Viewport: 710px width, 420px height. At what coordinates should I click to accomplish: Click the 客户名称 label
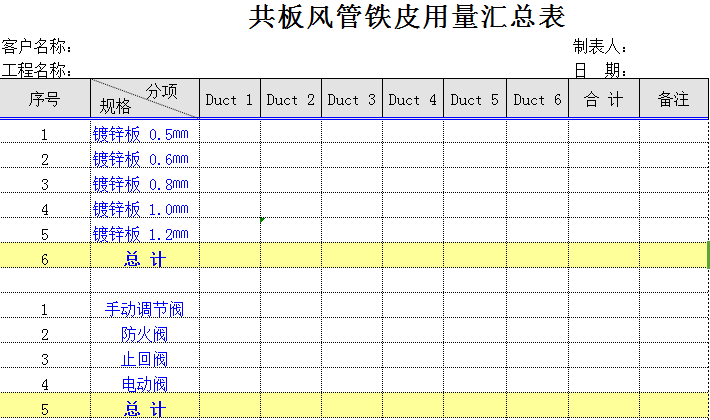click(36, 46)
